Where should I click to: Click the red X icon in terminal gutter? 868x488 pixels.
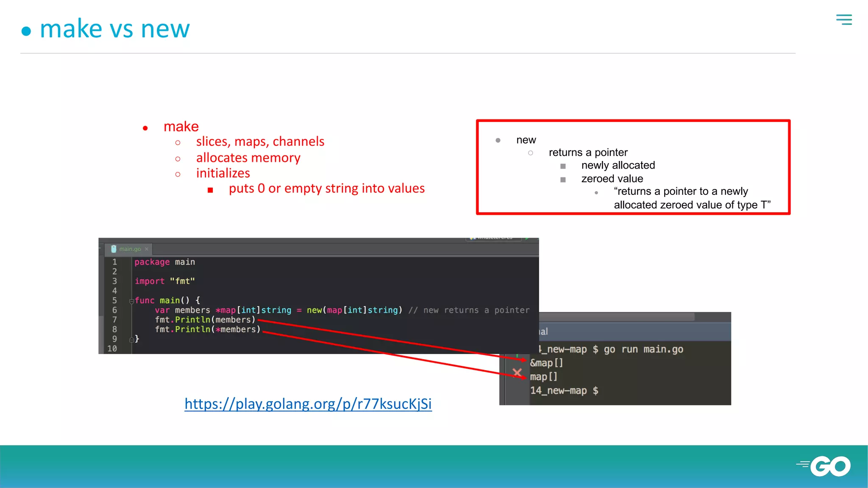tap(517, 373)
